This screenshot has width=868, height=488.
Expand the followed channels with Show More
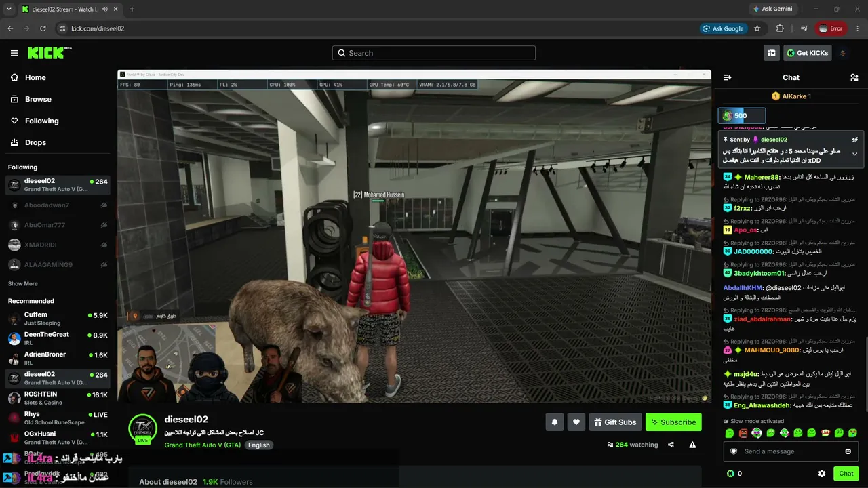coord(23,284)
